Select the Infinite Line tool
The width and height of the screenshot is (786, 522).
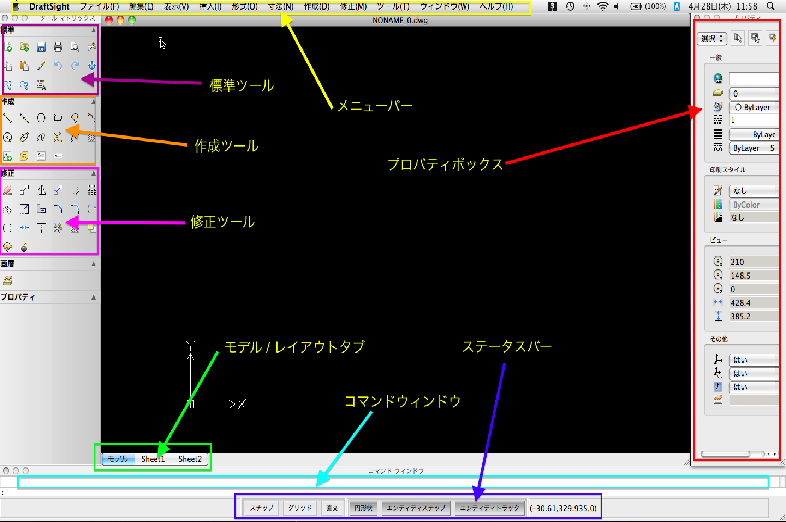coord(24,118)
